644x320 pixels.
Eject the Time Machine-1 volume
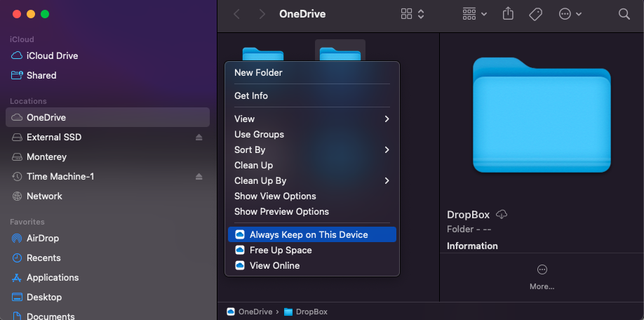[x=199, y=177]
